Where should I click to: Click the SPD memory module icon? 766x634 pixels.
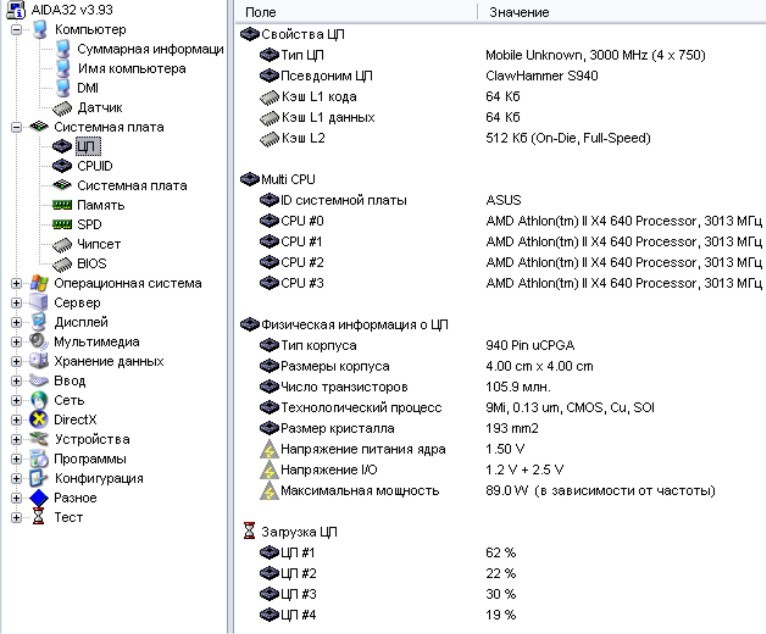62,224
